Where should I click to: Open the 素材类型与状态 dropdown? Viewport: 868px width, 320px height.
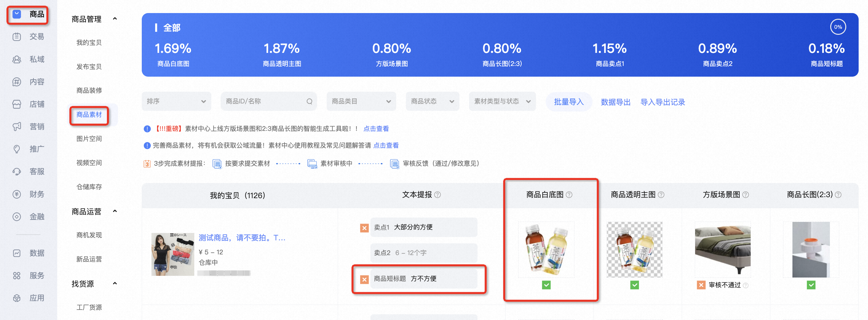502,101
